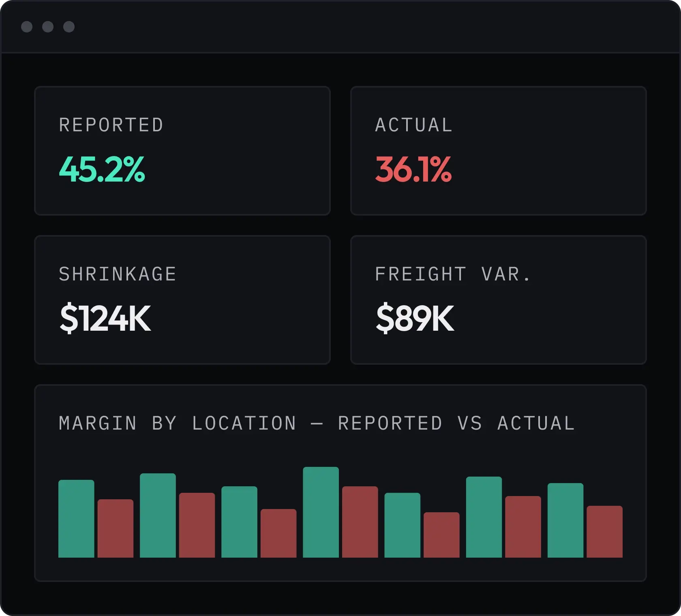The image size is (681, 616).
Task: Select the red 36.1% actual value
Action: pyautogui.click(x=413, y=169)
